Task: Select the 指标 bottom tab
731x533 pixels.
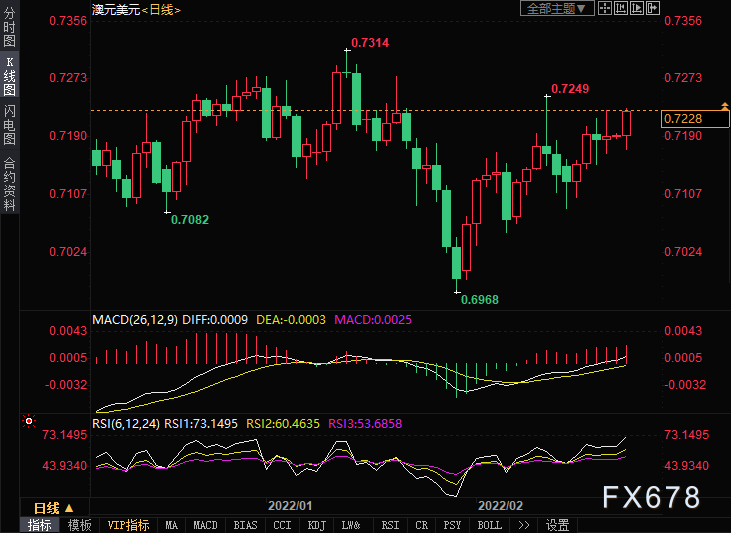Action: (40, 525)
